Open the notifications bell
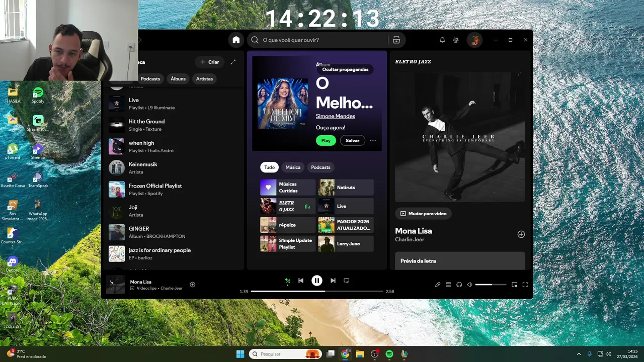This screenshot has width=644, height=362. pos(442,40)
